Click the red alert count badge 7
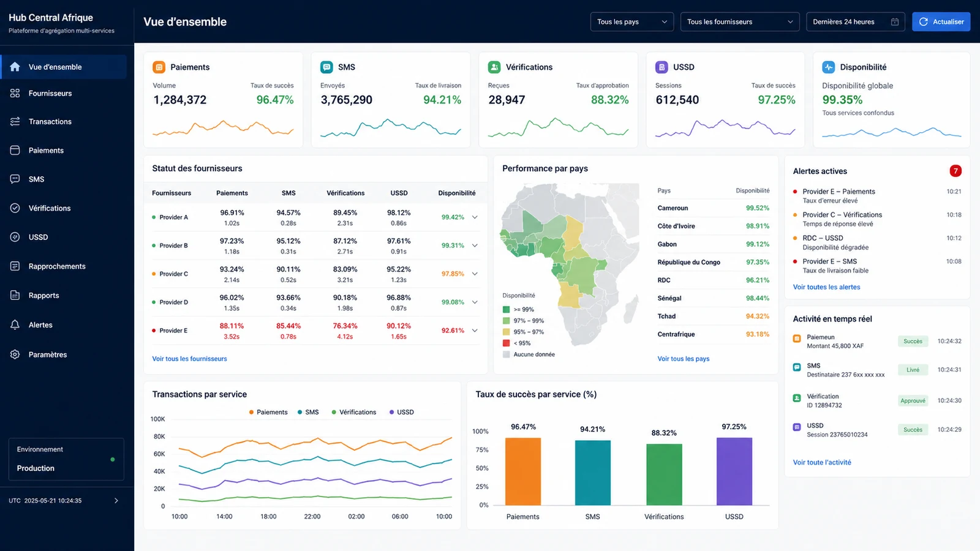This screenshot has width=980, height=551. 956,171
